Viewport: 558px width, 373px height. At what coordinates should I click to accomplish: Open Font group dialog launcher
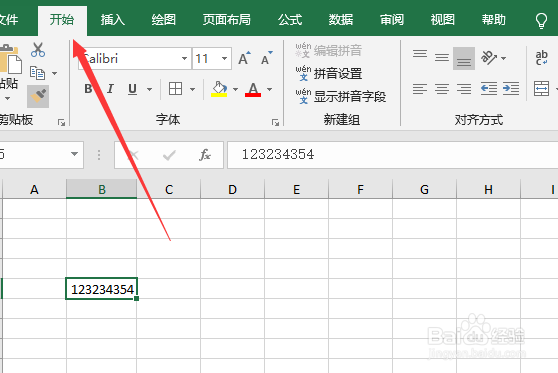pos(275,122)
